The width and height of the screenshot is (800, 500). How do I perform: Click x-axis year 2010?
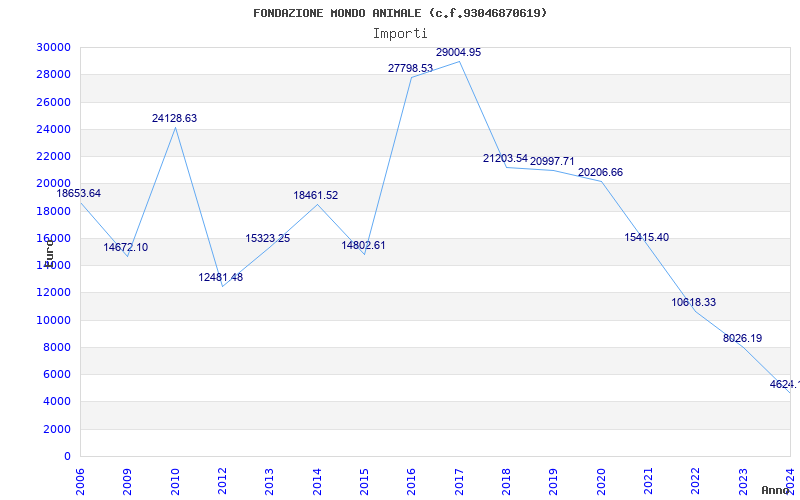pyautogui.click(x=175, y=481)
